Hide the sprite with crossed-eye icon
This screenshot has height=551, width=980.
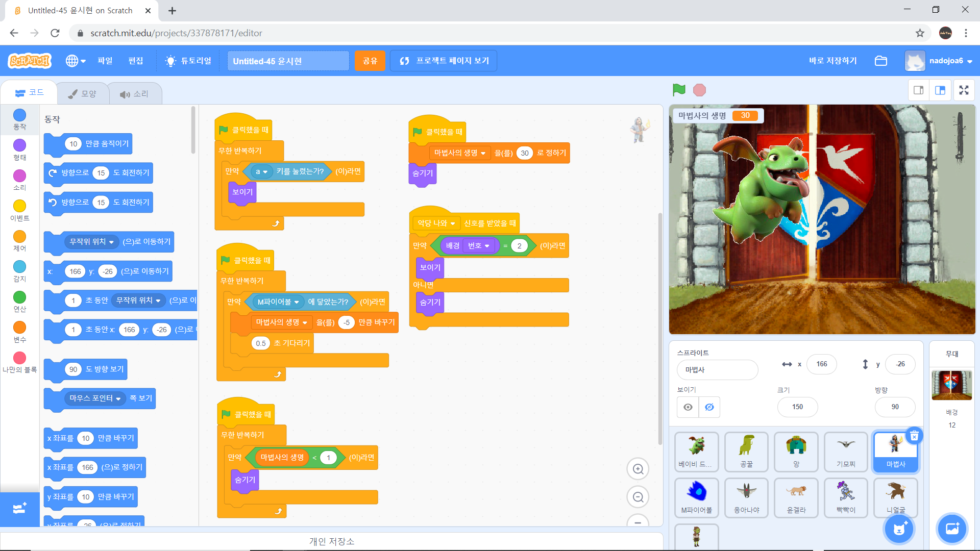tap(709, 407)
